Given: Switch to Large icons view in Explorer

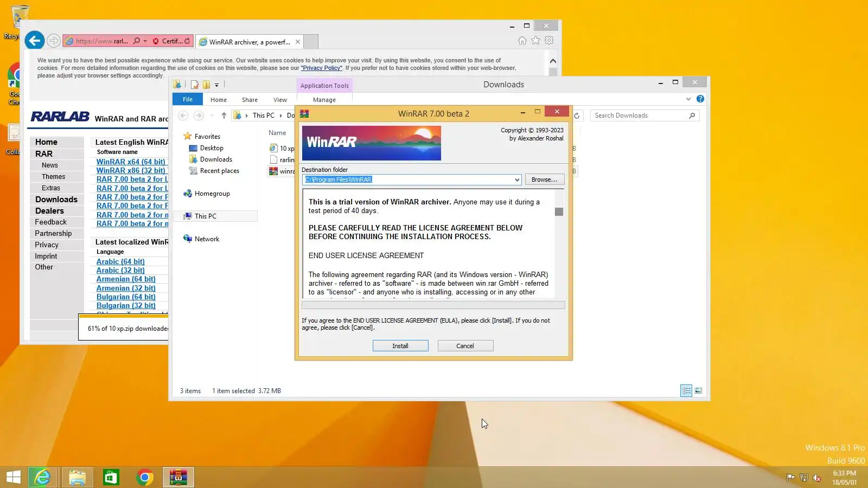Looking at the screenshot, I should (x=698, y=390).
